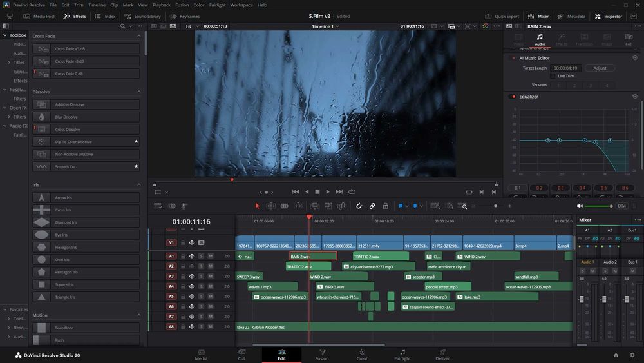This screenshot has height=363, width=644.
Task: Lock audio track A2
Action: (x=183, y=266)
